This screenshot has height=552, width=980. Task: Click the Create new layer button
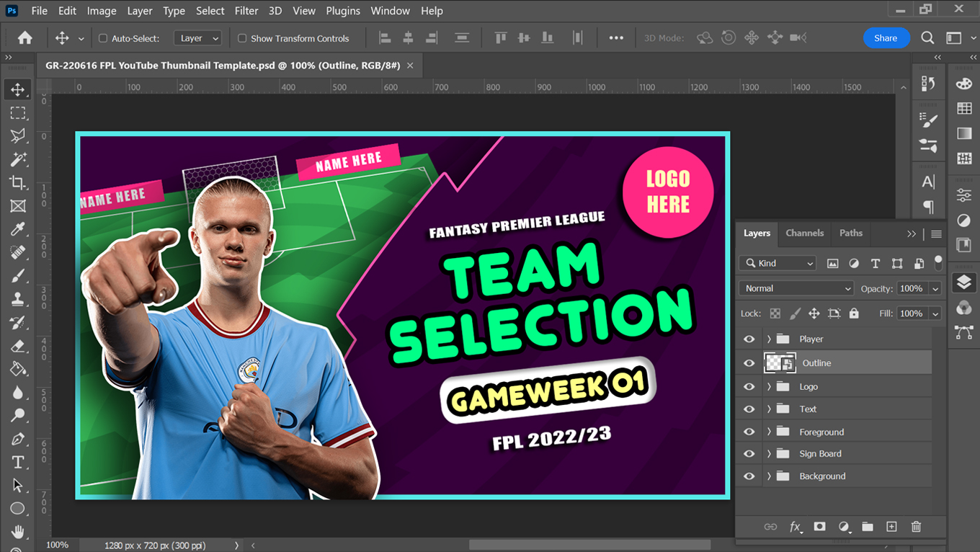pyautogui.click(x=891, y=527)
